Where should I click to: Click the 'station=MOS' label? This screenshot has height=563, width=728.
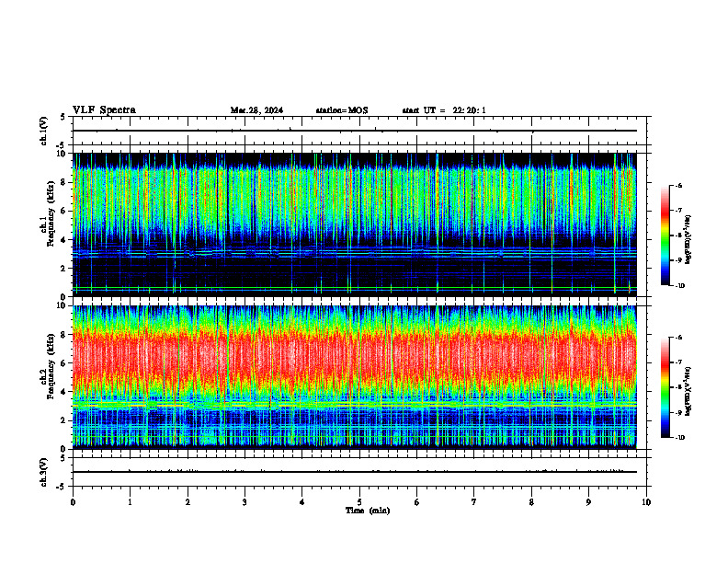(x=342, y=110)
